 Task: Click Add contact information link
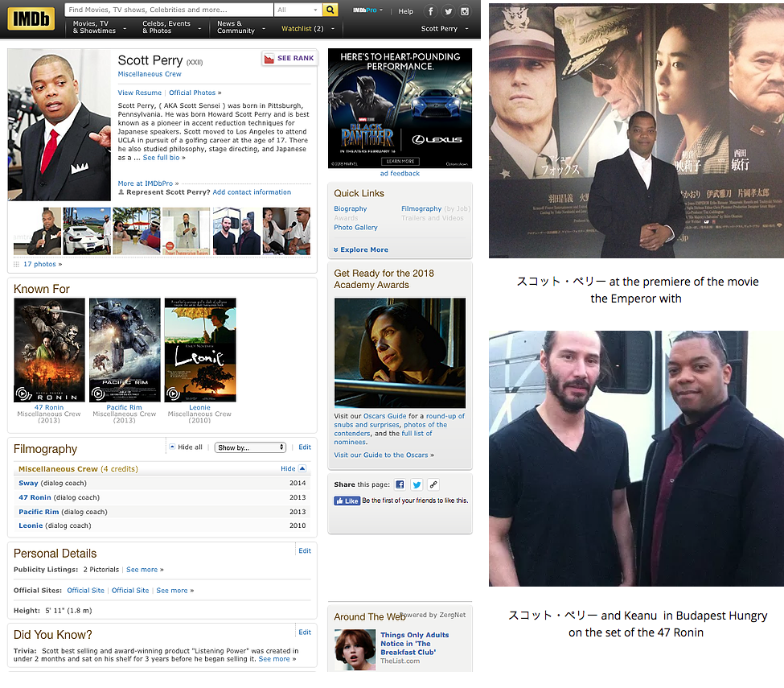tap(252, 192)
